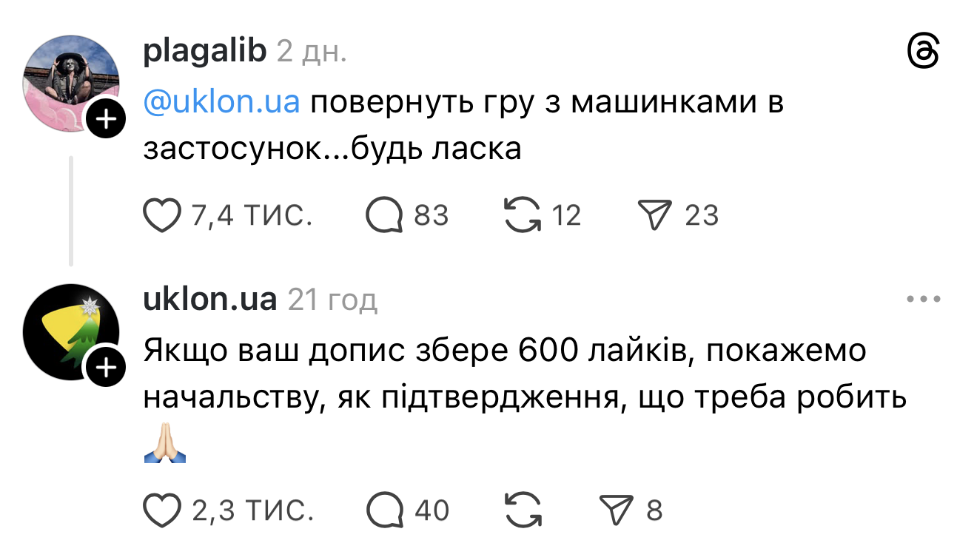Click the plagalib username
The width and height of the screenshot is (977, 560).
(204, 51)
